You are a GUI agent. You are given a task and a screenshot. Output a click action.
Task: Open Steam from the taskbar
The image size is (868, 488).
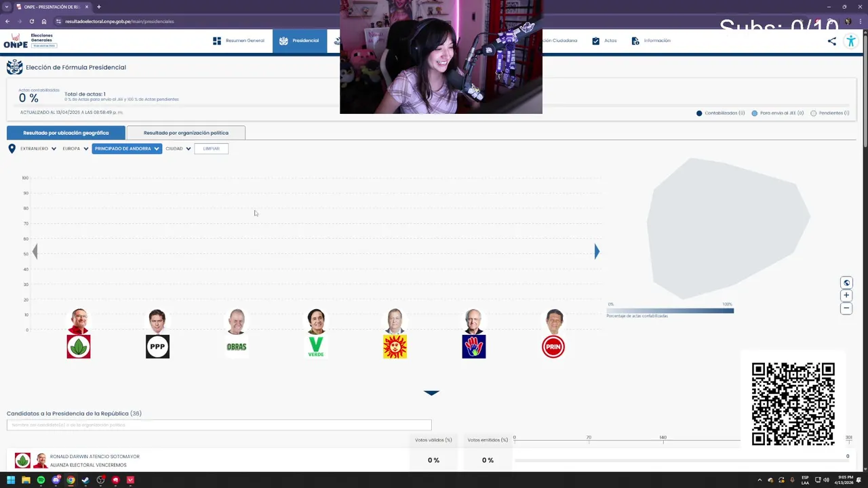click(x=85, y=480)
